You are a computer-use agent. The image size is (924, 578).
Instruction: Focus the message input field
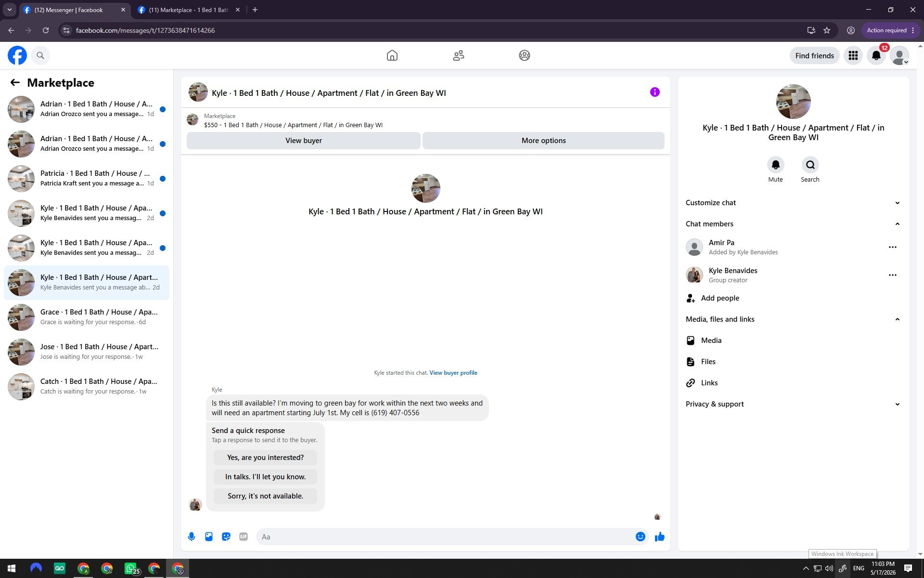coord(446,537)
